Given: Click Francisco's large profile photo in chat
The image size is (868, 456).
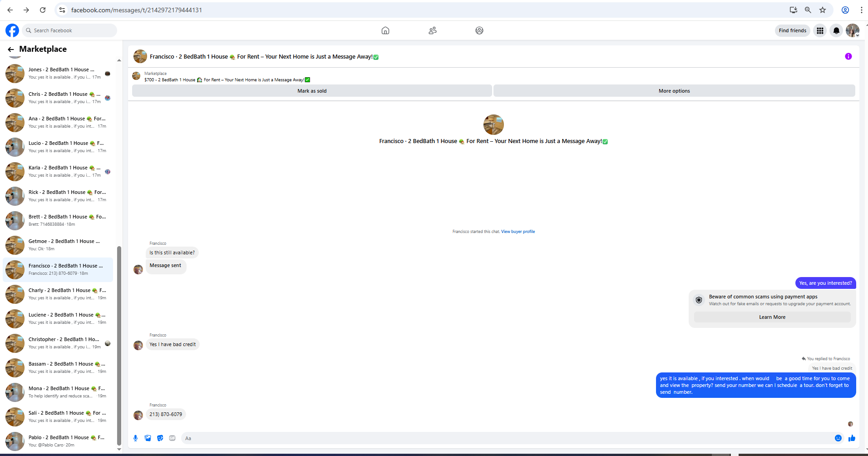Looking at the screenshot, I should [493, 124].
